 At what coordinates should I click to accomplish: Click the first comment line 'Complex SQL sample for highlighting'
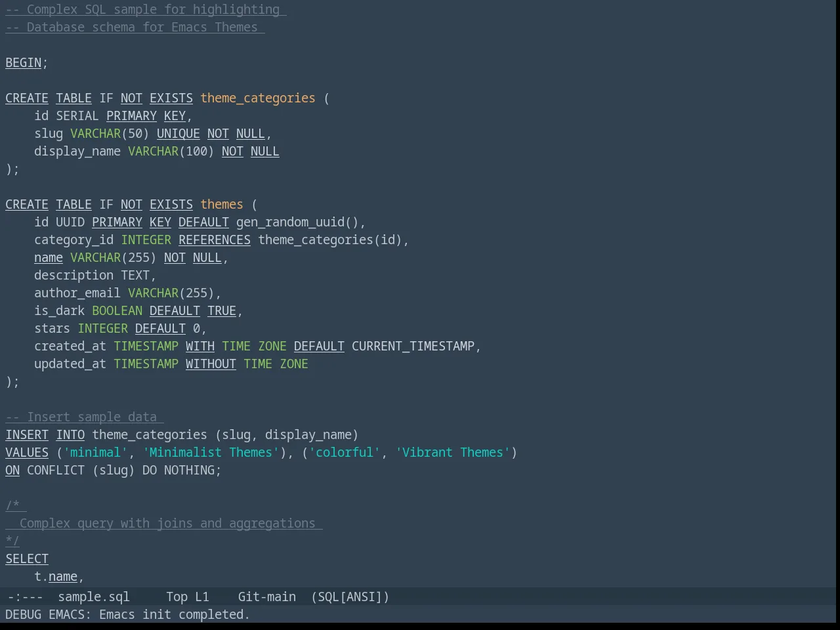click(x=146, y=10)
